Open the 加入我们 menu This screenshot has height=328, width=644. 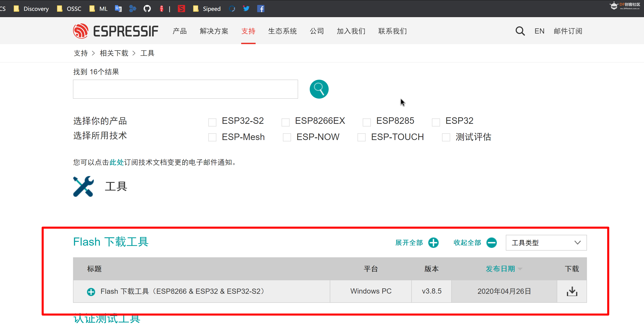(351, 31)
